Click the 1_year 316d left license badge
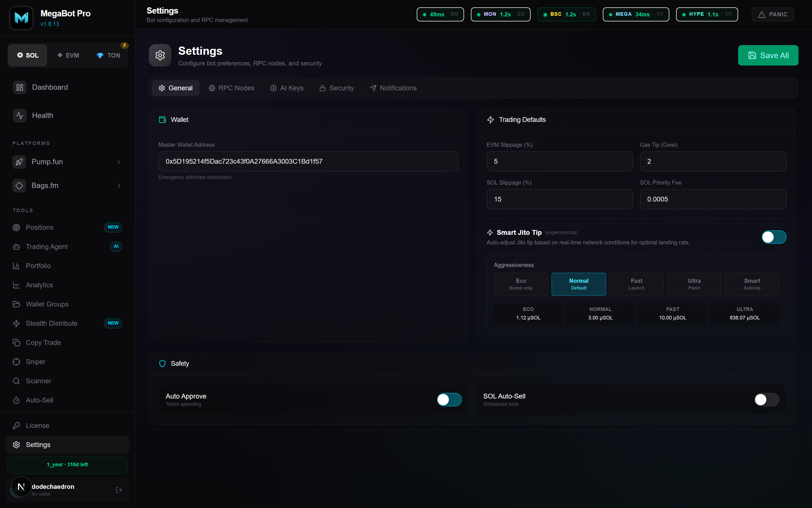Screen dimensions: 812x508 tap(67, 465)
